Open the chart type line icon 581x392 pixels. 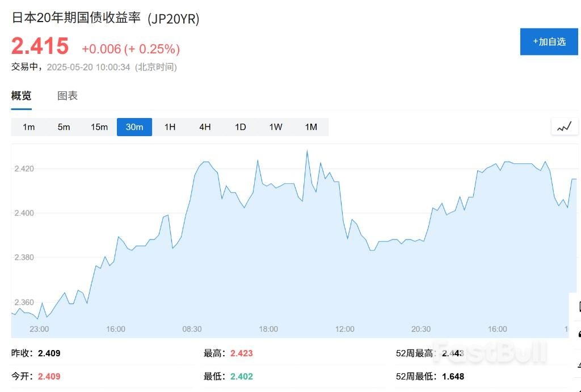click(565, 127)
